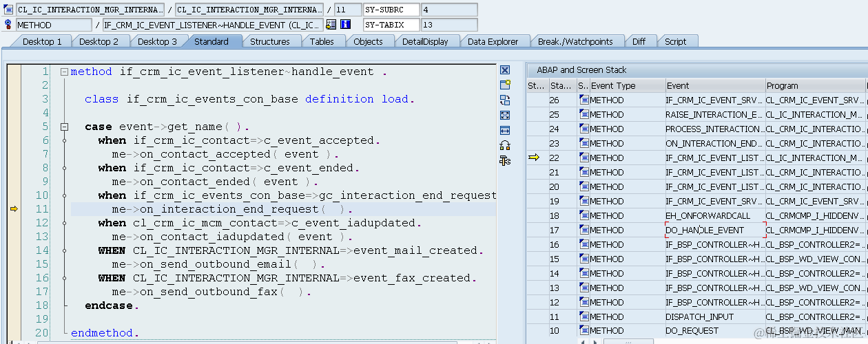The image size is (868, 344).
Task: Open the Script tab
Action: pos(675,41)
